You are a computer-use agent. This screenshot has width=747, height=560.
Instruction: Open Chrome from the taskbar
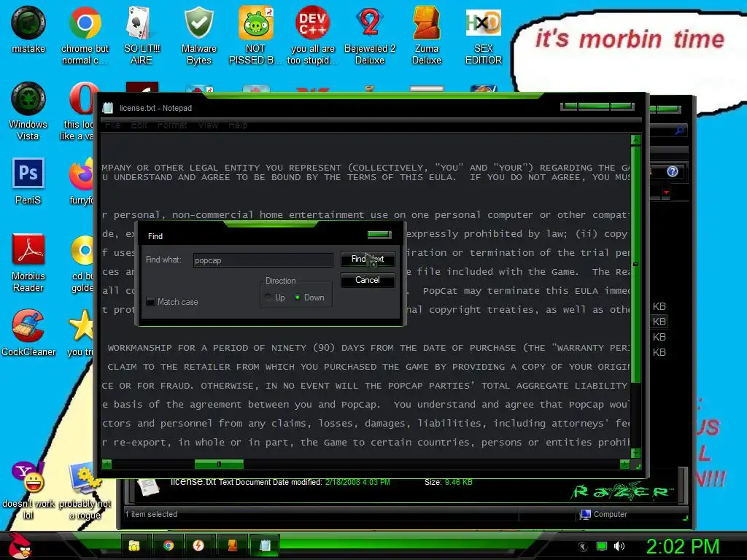[169, 545]
